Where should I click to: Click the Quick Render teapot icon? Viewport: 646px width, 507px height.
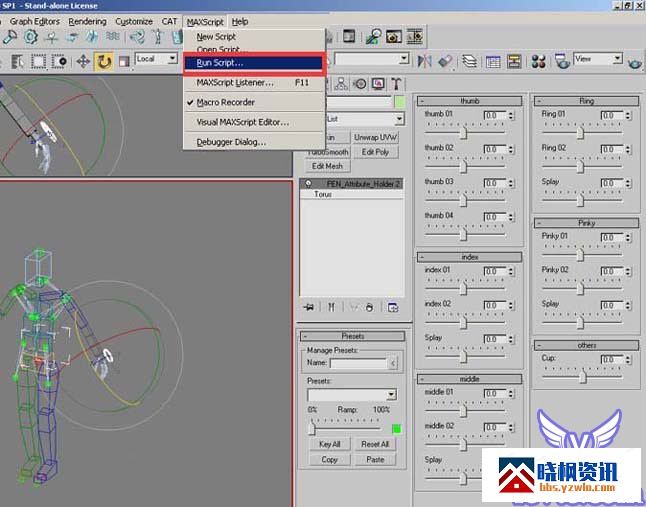pos(635,63)
